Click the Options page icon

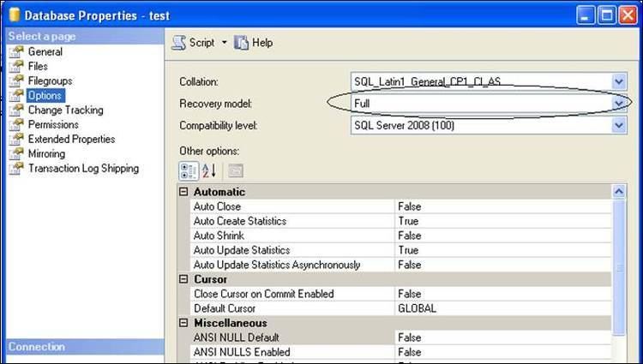(16, 95)
